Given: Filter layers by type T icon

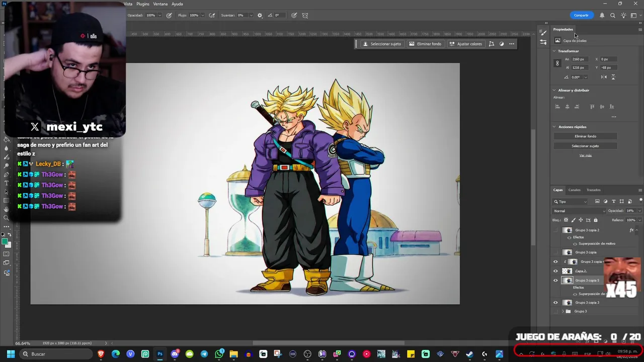Looking at the screenshot, I should (613, 202).
